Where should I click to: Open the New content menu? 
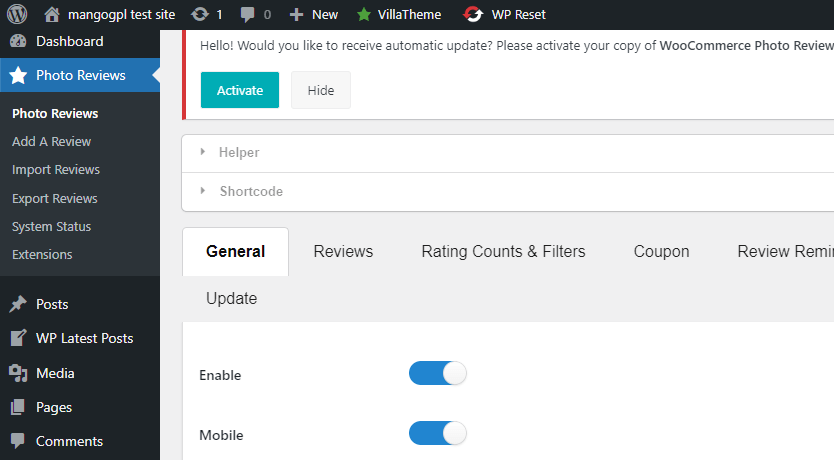tap(325, 15)
